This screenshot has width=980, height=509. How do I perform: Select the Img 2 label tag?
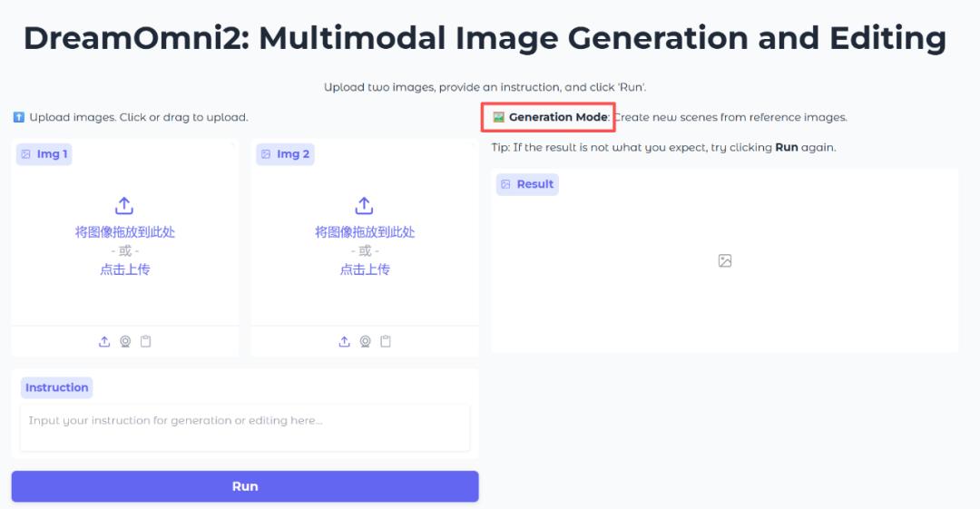point(285,154)
